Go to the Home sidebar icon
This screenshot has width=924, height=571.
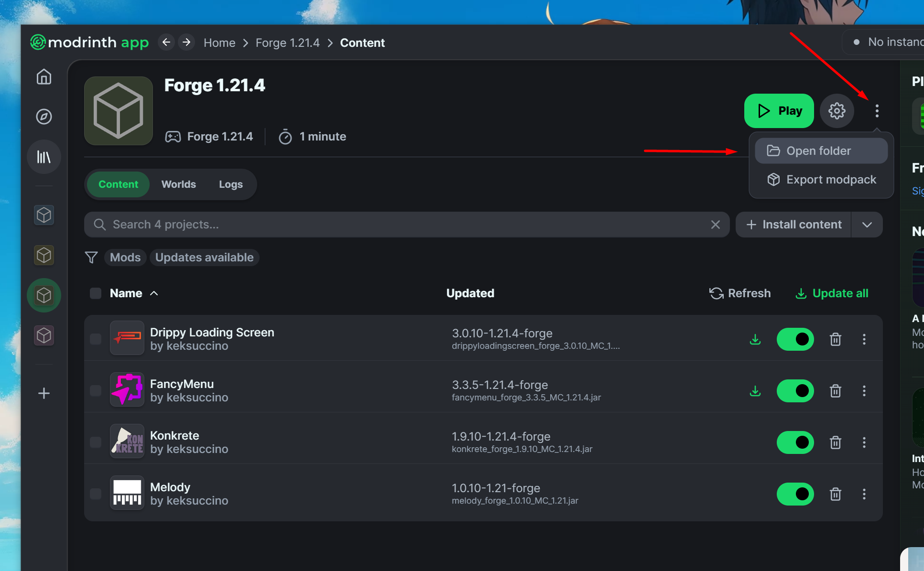tap(44, 77)
